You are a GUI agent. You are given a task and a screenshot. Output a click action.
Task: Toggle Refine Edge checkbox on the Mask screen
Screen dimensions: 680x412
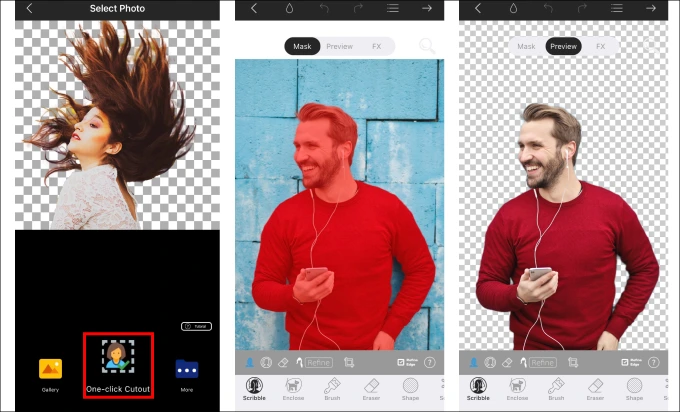(x=407, y=362)
